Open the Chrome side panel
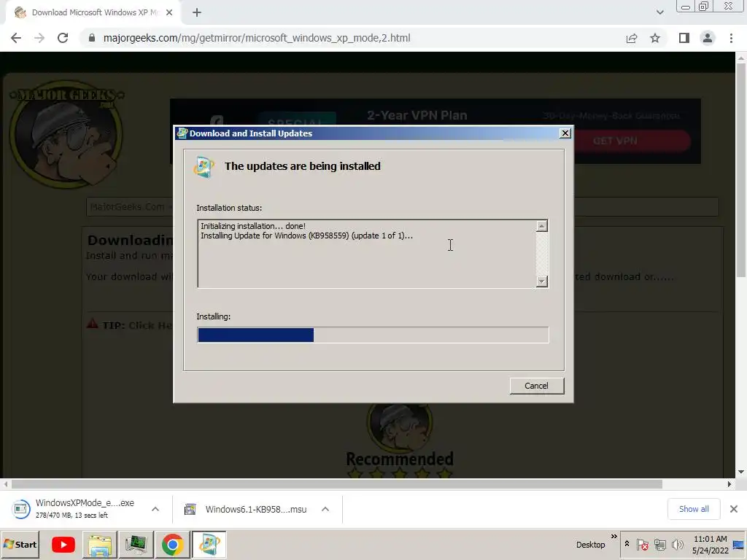747x560 pixels. (684, 38)
